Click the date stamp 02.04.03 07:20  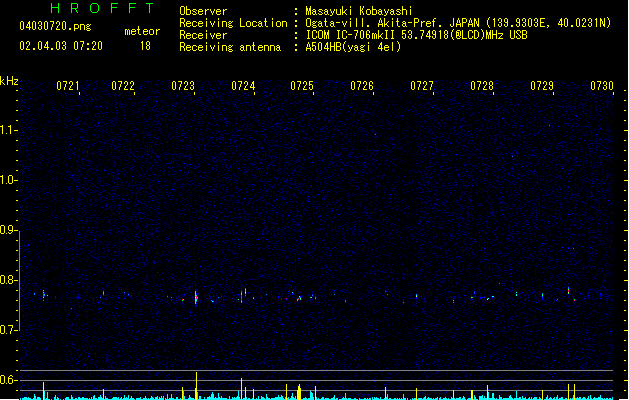[x=61, y=46]
